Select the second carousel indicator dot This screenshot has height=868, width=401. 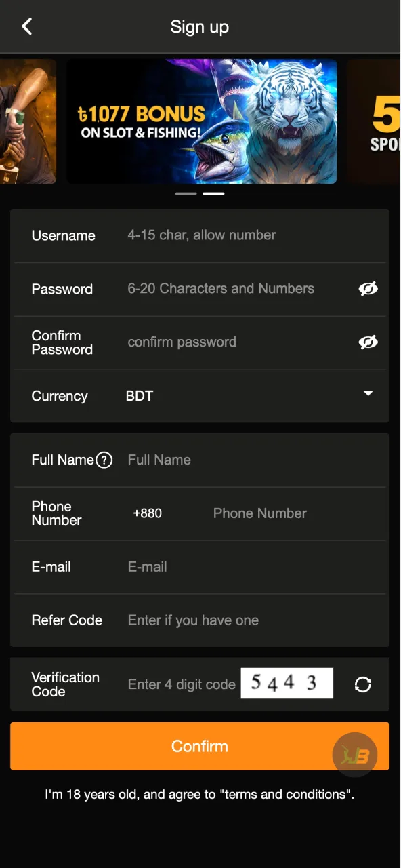click(x=213, y=193)
